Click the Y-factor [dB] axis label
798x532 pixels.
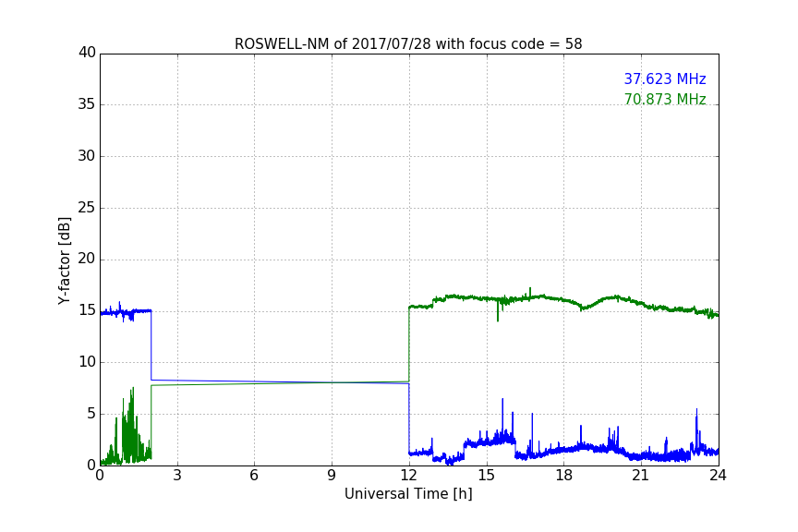[x=64, y=260]
